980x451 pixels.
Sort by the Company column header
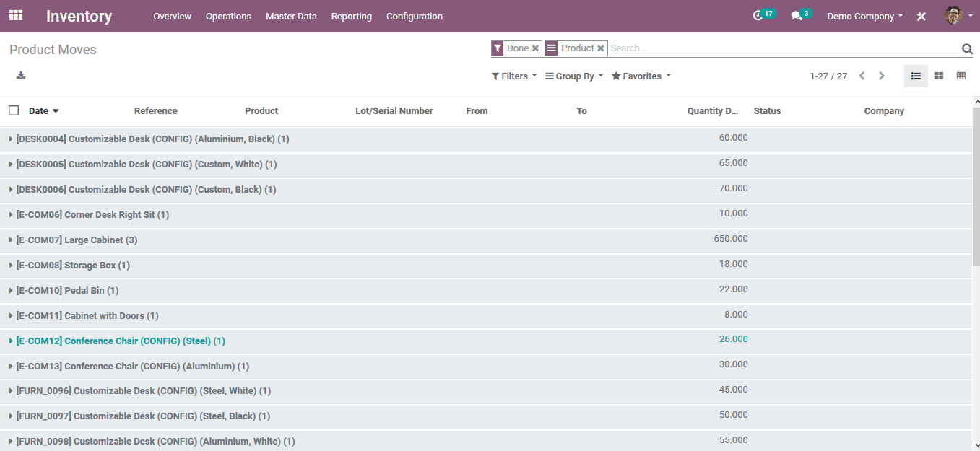point(884,110)
